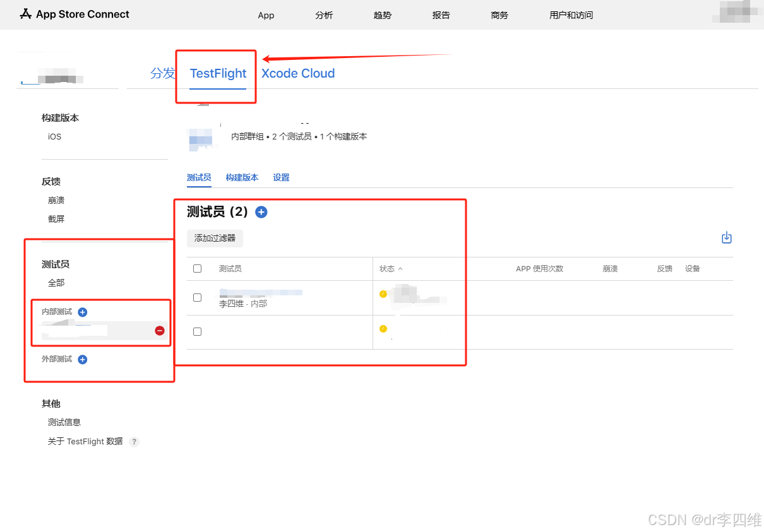
Task: Remove the internal group with the red minus icon
Action: [160, 331]
